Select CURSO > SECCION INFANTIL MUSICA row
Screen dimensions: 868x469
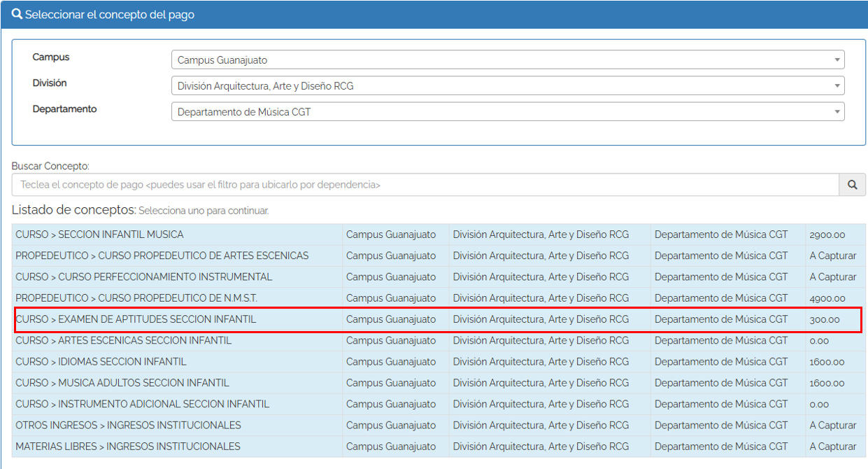pyautogui.click(x=99, y=234)
